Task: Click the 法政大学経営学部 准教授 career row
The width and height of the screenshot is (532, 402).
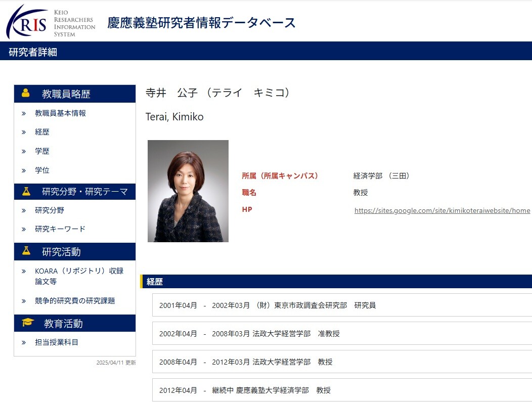Action: tap(342, 333)
